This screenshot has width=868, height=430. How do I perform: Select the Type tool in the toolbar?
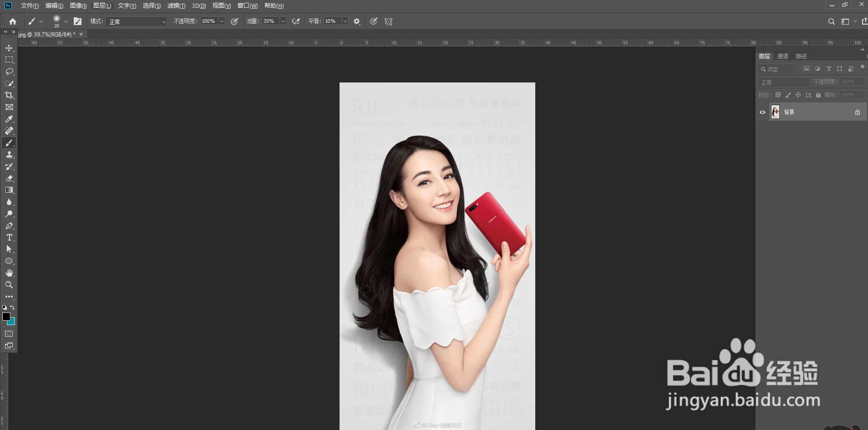(9, 237)
